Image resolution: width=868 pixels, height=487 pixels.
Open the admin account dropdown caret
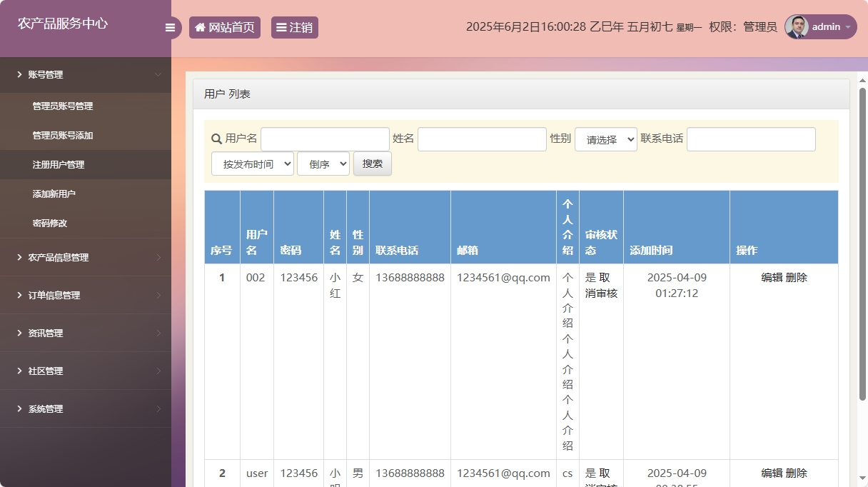click(847, 27)
